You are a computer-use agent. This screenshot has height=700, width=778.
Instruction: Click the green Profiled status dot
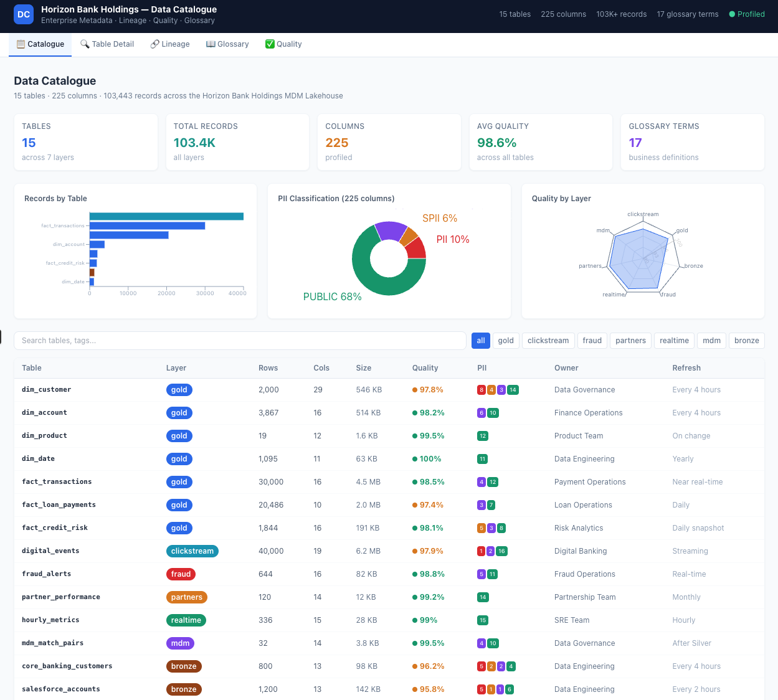[732, 14]
